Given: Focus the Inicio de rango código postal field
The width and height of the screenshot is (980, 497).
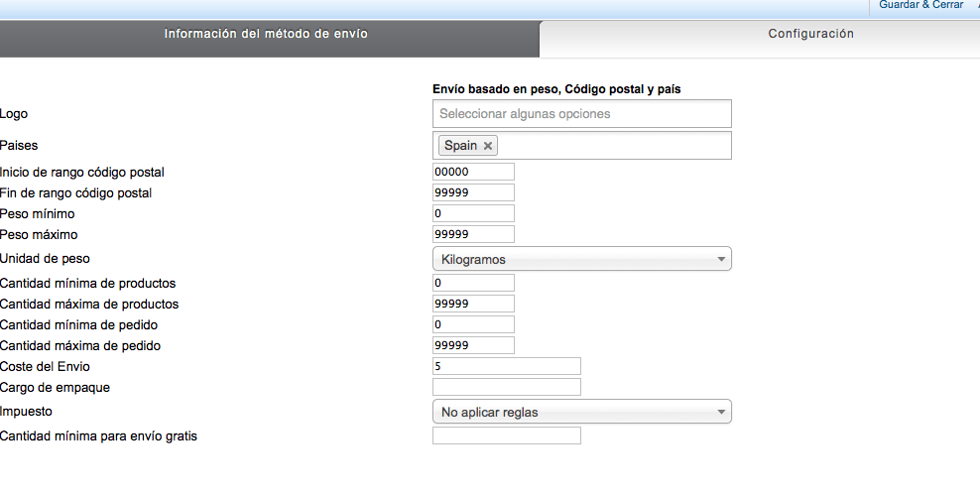Looking at the screenshot, I should pos(473,172).
